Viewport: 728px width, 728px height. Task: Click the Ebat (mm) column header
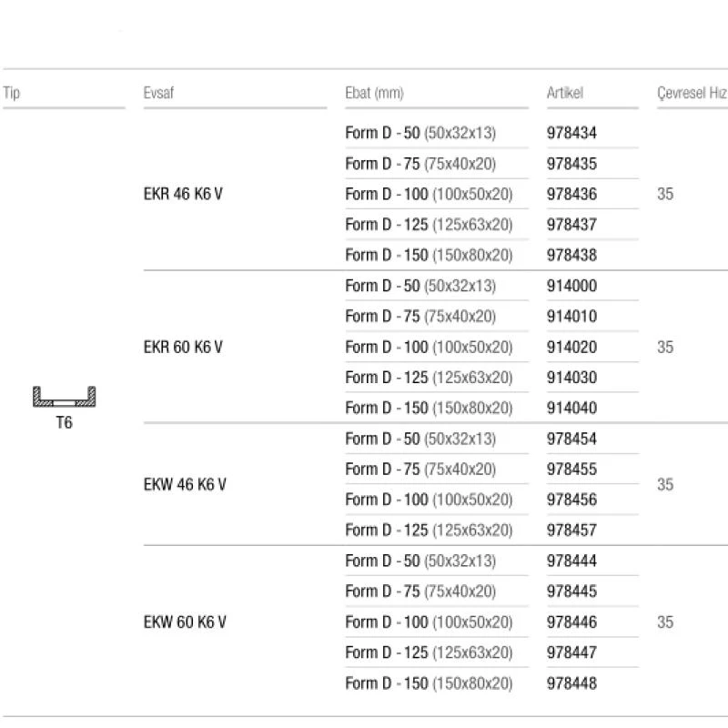click(374, 93)
